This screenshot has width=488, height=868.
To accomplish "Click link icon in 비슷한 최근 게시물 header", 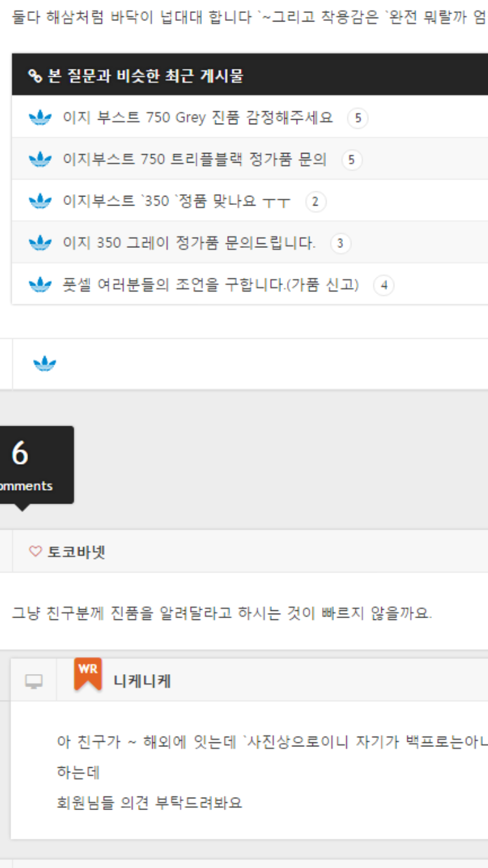I will point(34,75).
